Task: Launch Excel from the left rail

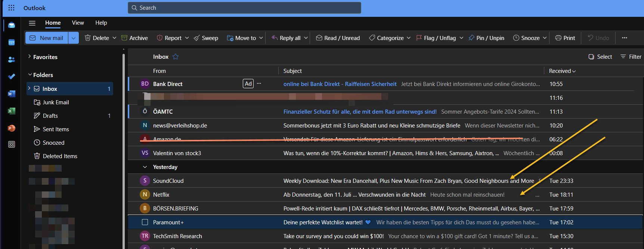Action: pyautogui.click(x=12, y=111)
